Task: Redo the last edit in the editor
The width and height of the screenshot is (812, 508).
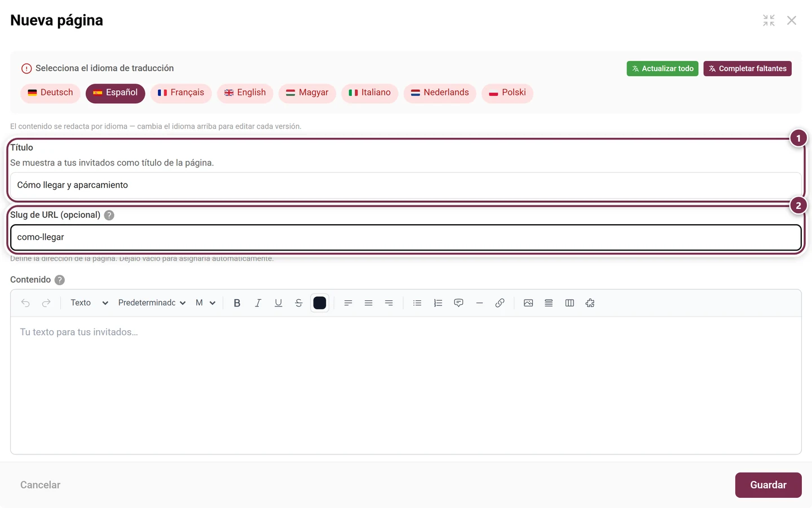Action: 46,303
